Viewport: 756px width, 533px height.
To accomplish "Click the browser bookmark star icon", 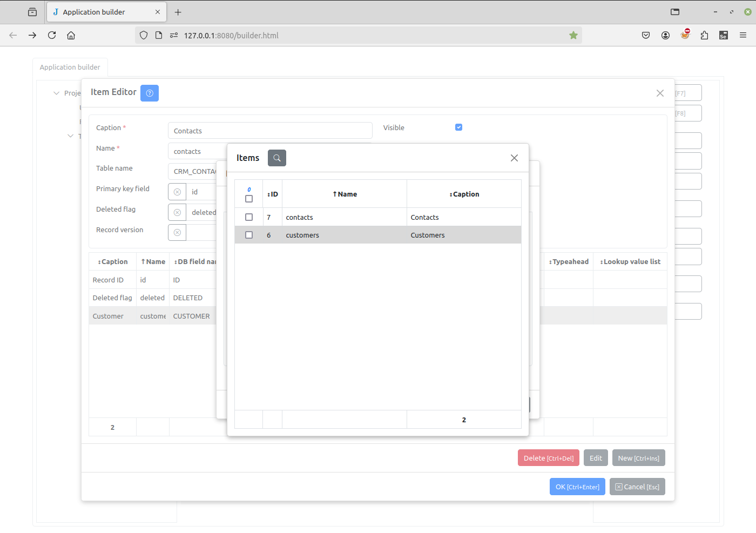I will [573, 36].
